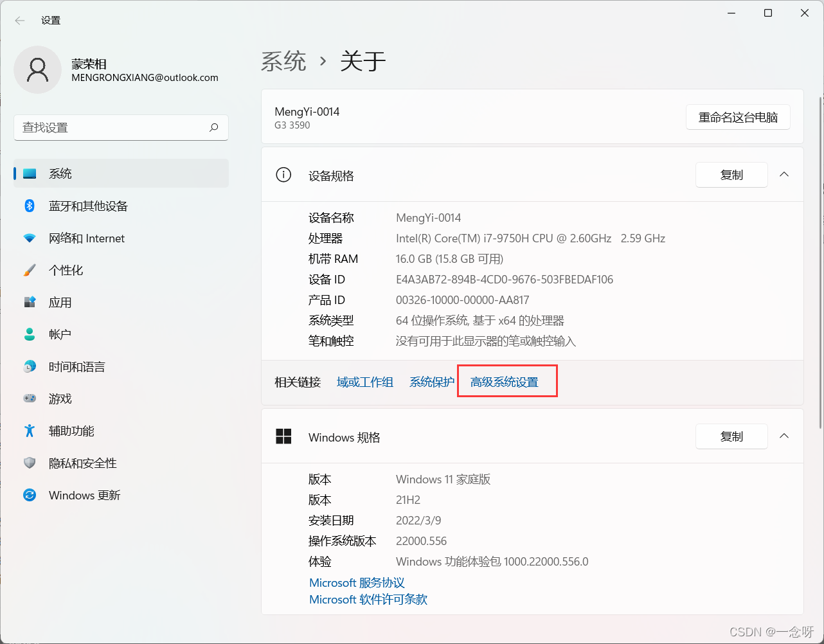Click the System monitor icon in the sidebar

(30, 174)
